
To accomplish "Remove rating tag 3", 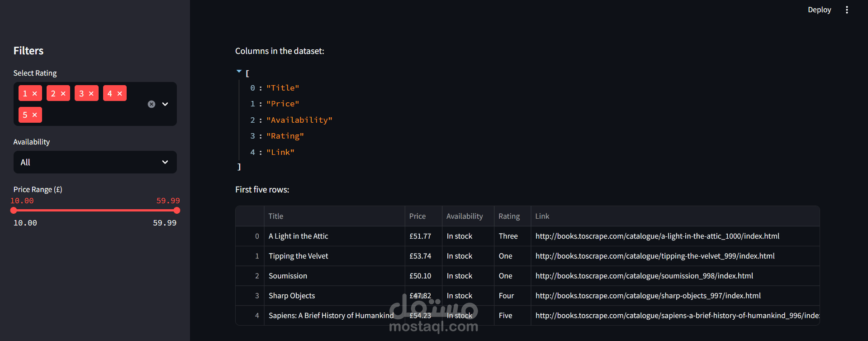I will (91, 94).
